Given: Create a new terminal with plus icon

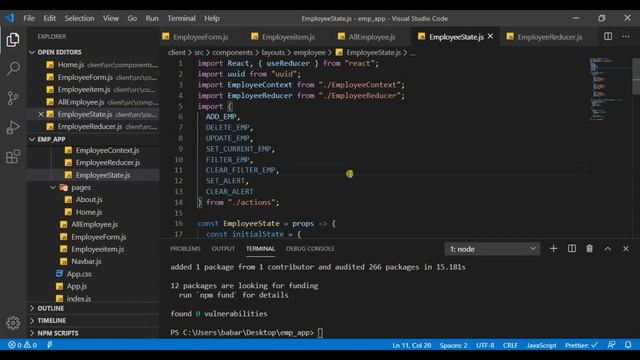Looking at the screenshot, I should (x=553, y=249).
